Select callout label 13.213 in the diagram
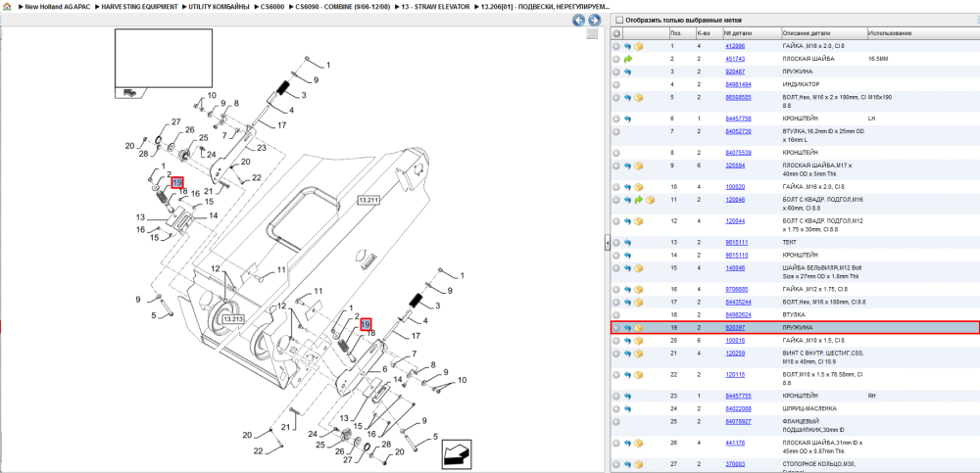980x473 pixels. pos(232,319)
